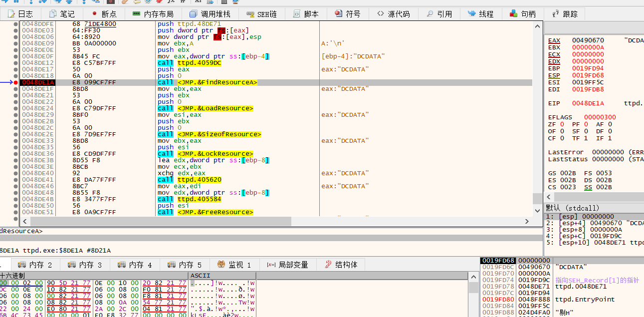
Task: Select the EBX register value 0000000A
Action: pos(588,47)
